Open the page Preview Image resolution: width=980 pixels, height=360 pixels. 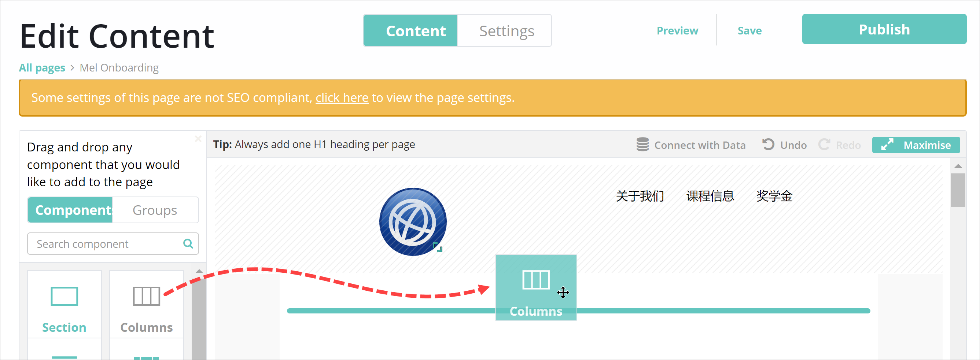677,31
